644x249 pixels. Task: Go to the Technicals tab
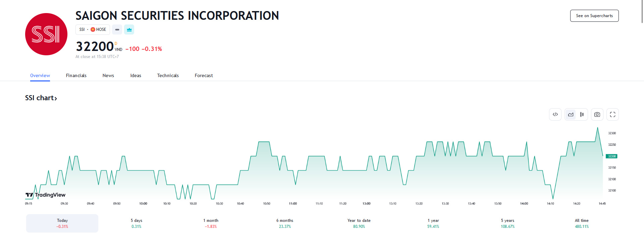168,75
